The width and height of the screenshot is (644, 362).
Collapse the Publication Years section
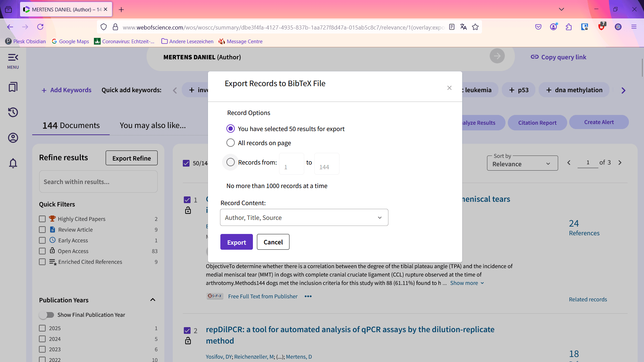coord(153,300)
